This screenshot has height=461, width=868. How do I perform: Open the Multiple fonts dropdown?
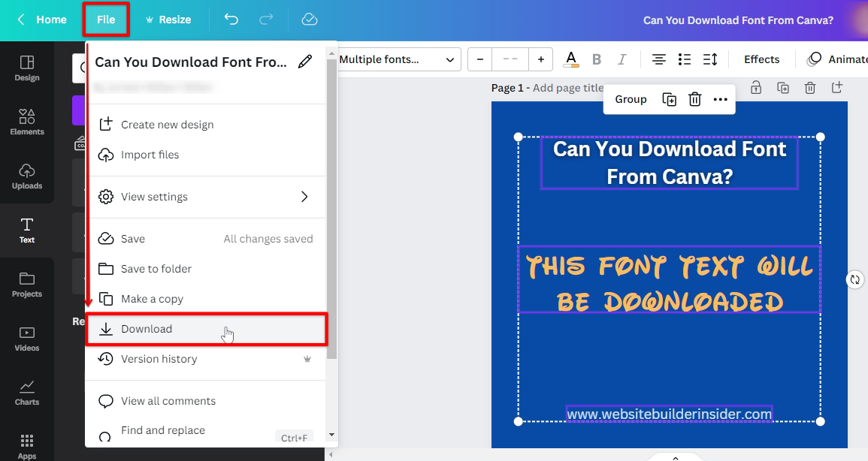click(398, 59)
